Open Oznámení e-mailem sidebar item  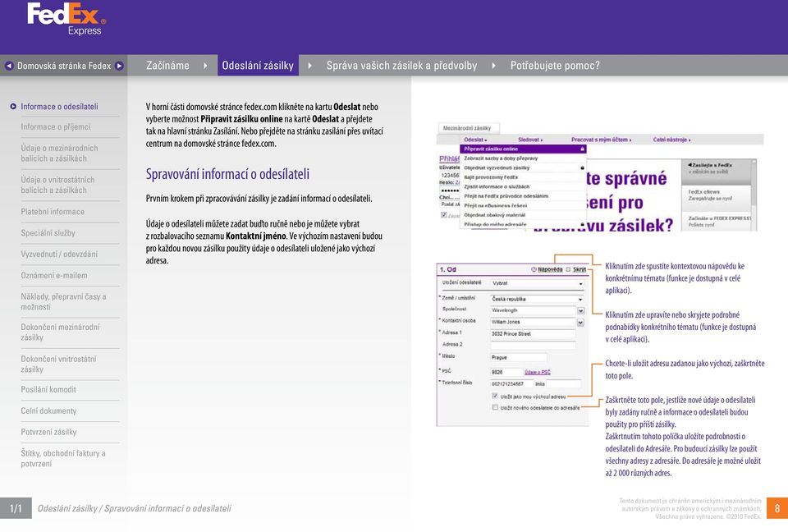(54, 276)
